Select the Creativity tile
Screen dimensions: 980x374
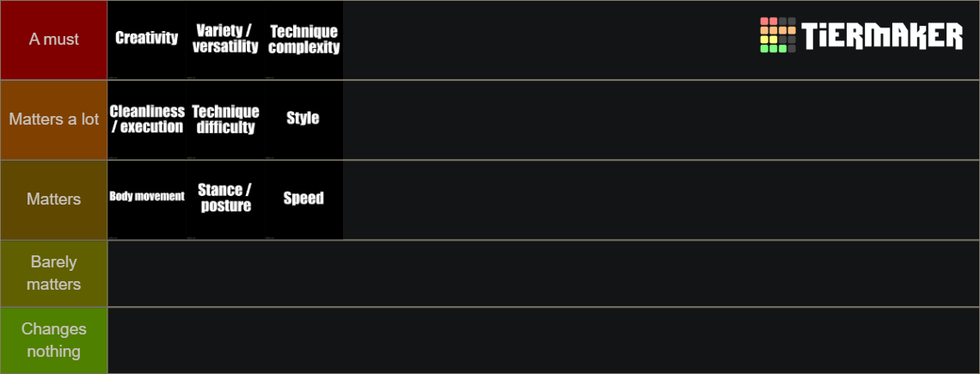coord(147,40)
